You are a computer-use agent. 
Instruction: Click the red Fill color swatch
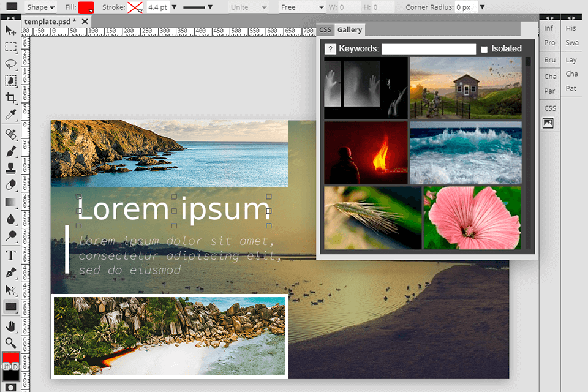(86, 7)
